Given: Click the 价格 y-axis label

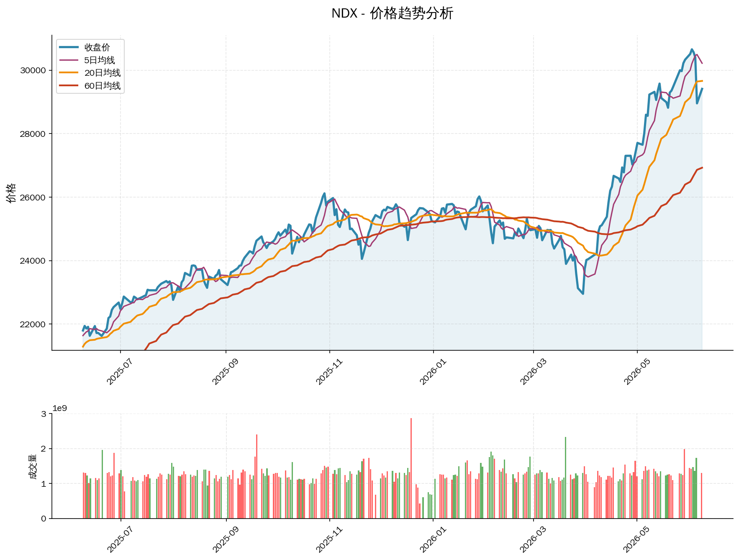Looking at the screenshot, I should [11, 193].
